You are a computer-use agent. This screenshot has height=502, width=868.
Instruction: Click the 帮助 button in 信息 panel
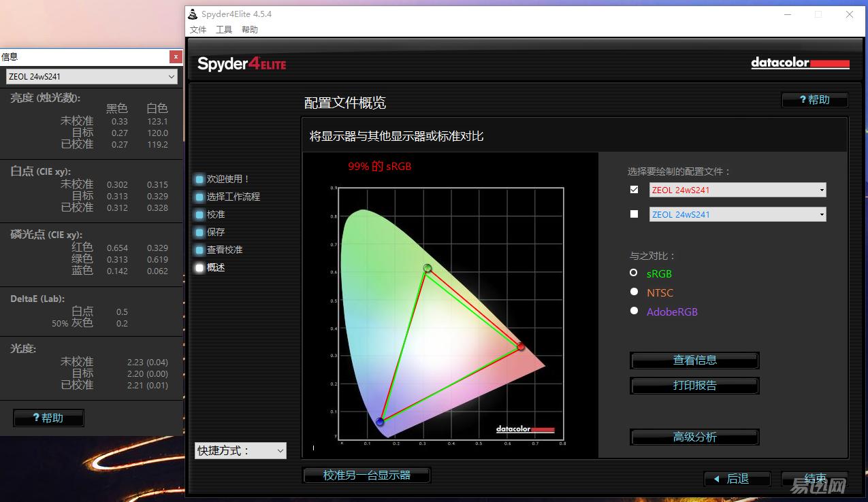48,418
